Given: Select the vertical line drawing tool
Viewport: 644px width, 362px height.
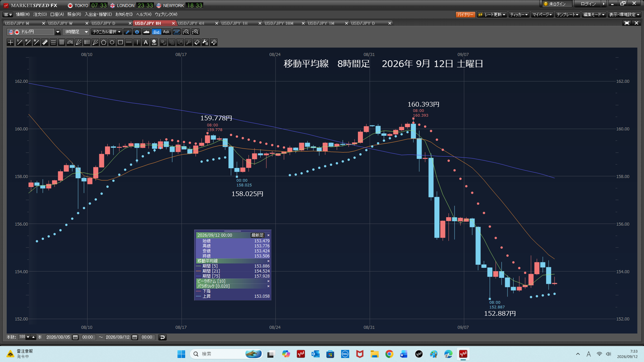Looking at the screenshot, I should (x=137, y=42).
